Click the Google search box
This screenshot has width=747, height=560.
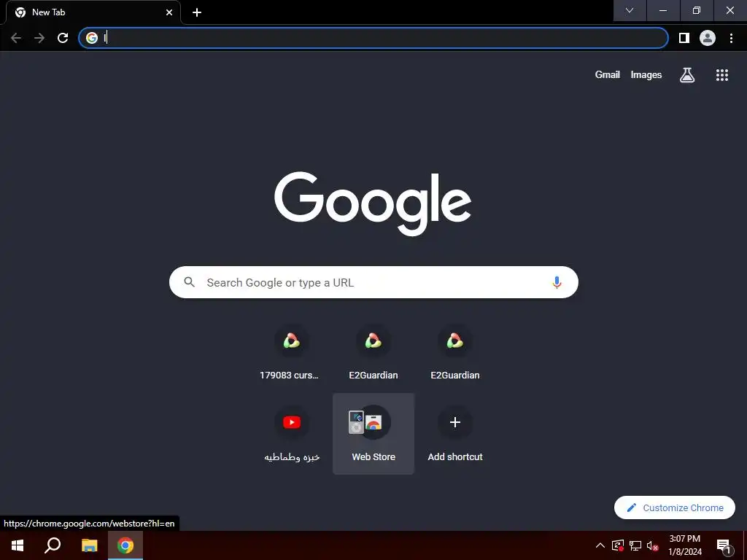pos(373,282)
